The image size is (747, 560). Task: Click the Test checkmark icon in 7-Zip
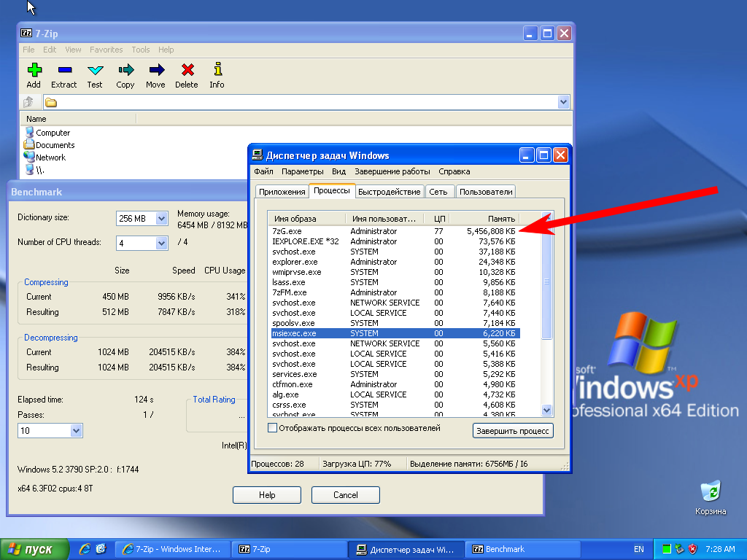click(x=96, y=70)
